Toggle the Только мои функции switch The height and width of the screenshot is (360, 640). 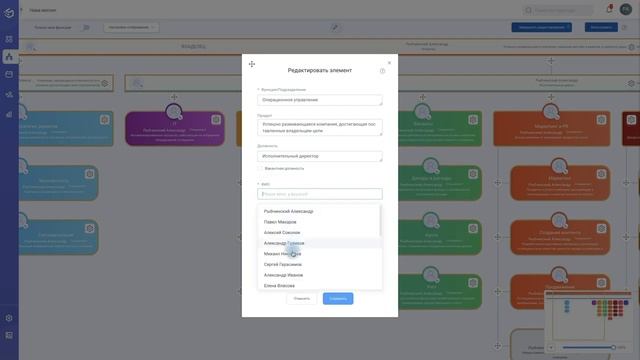(85, 27)
